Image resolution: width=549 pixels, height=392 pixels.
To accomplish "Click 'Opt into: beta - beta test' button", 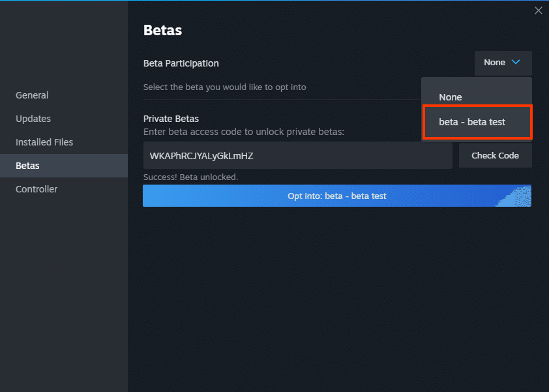I will 337,196.
